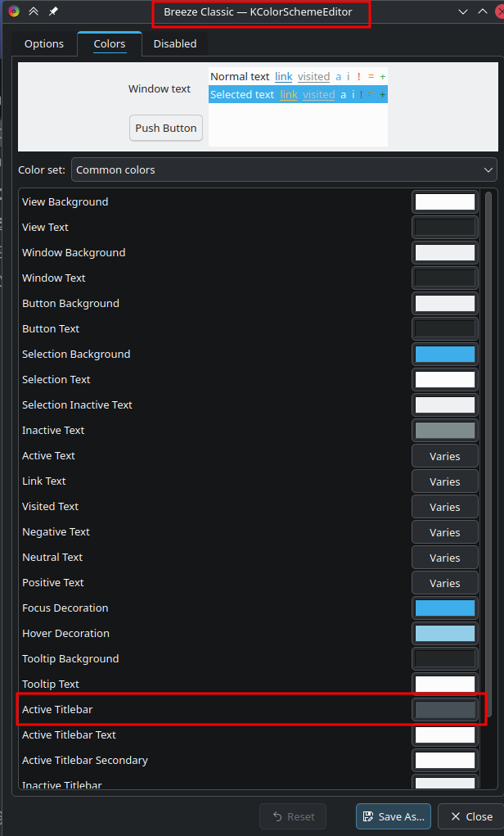The image size is (504, 836).
Task: Click the 'Normal text' preview label
Action: click(240, 77)
